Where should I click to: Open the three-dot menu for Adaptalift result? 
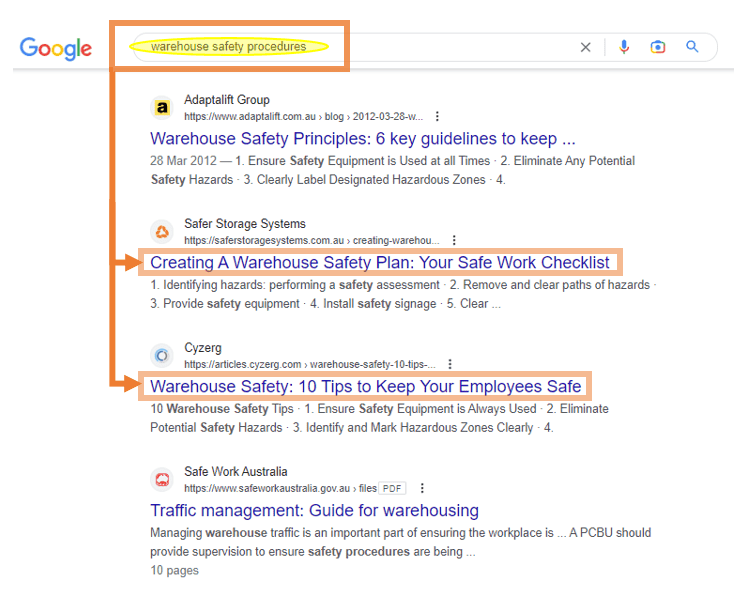(x=437, y=116)
